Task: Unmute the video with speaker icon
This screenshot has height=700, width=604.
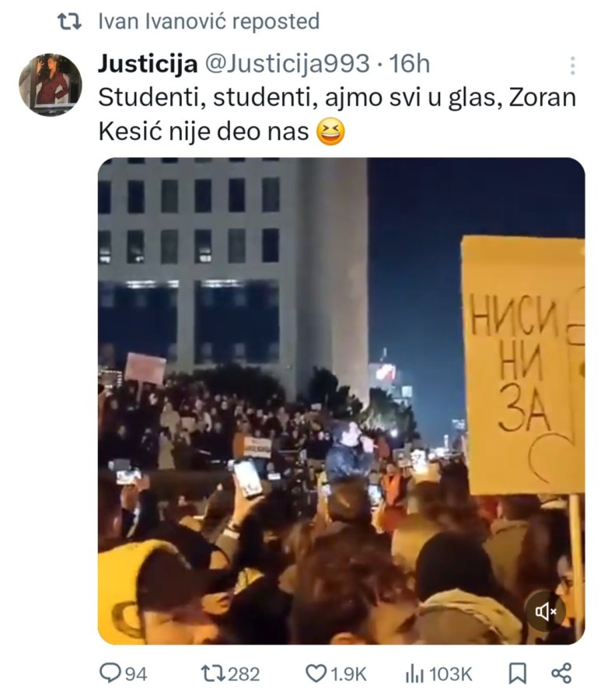Action: tap(545, 611)
